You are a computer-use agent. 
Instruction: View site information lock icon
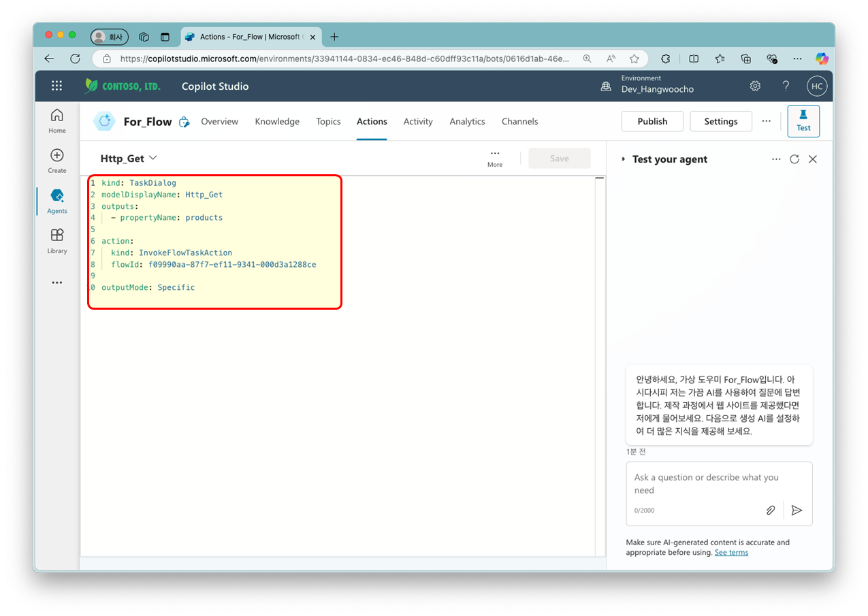click(106, 59)
